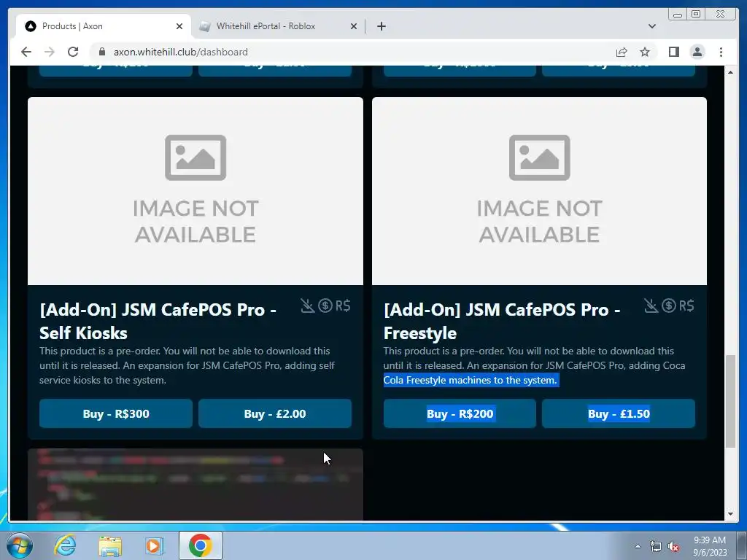Click the address bar URL

point(181,52)
